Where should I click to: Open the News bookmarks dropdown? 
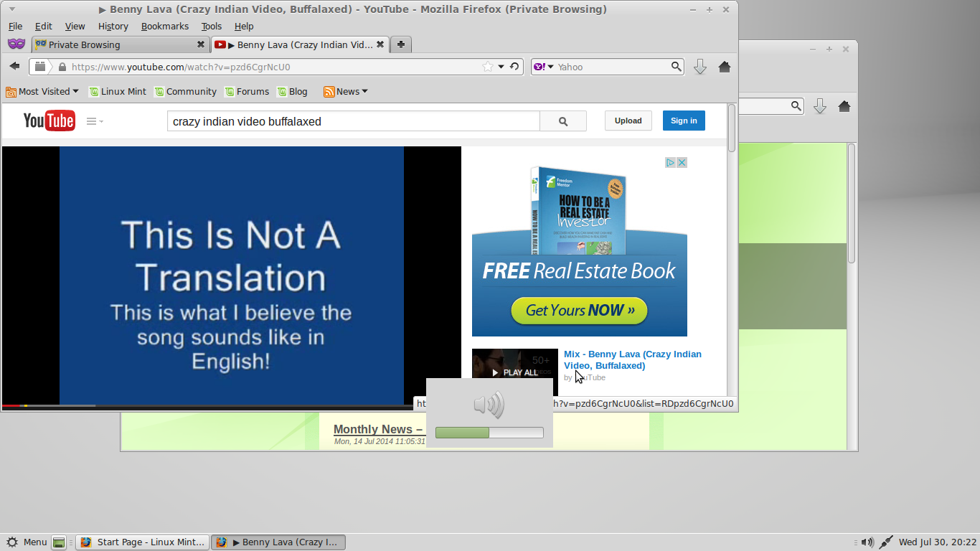pyautogui.click(x=345, y=91)
